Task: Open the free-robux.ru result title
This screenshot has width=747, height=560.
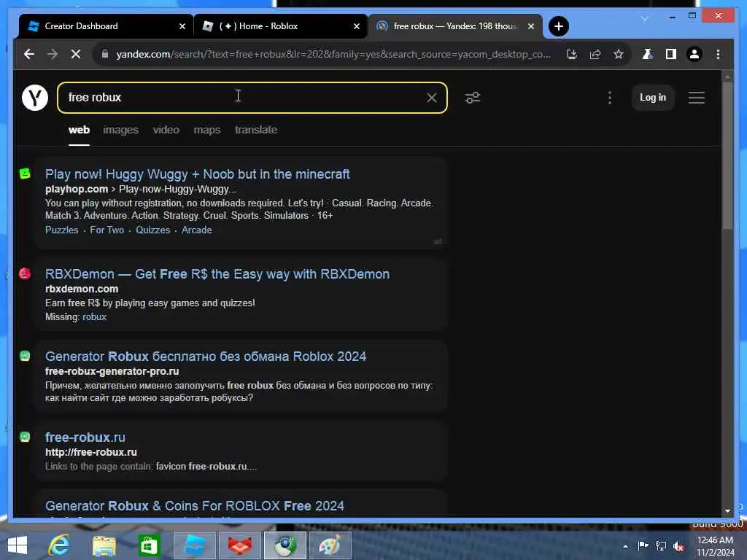Action: pyautogui.click(x=85, y=437)
